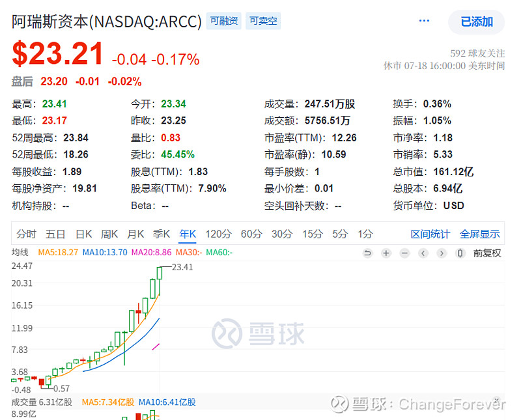Image resolution: width=521 pixels, height=420 pixels.
Task: Click the 总市值 value 161.12亿
Action: coord(453,172)
